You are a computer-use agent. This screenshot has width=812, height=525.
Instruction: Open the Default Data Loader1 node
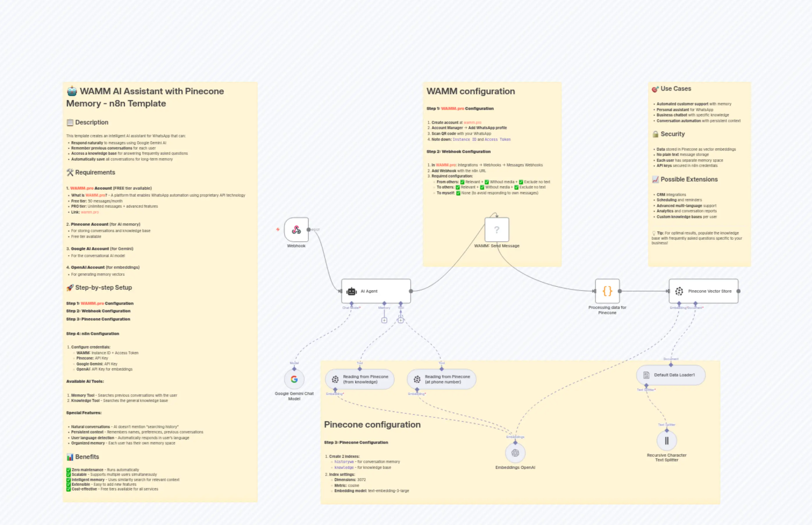(x=670, y=375)
